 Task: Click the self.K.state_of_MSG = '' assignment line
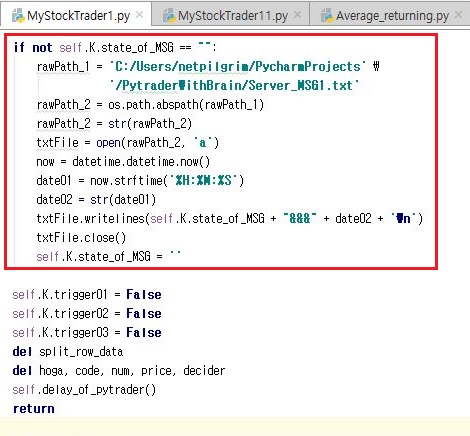pyautogui.click(x=109, y=257)
